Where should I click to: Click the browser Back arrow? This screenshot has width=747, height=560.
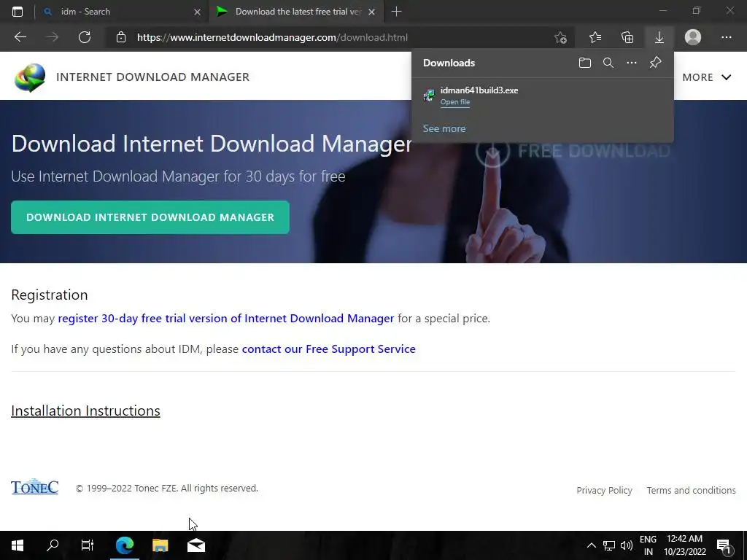coord(20,37)
